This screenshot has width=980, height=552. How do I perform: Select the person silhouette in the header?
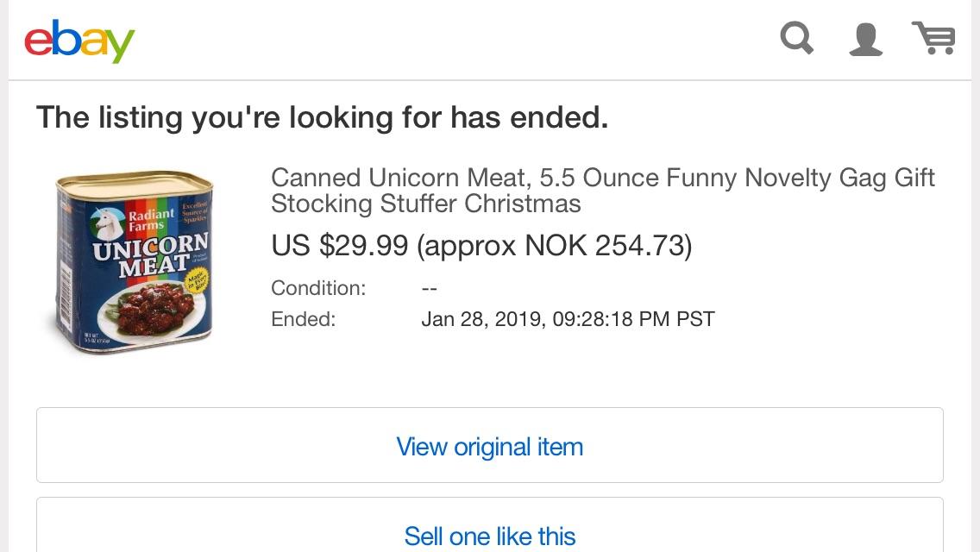pos(866,39)
